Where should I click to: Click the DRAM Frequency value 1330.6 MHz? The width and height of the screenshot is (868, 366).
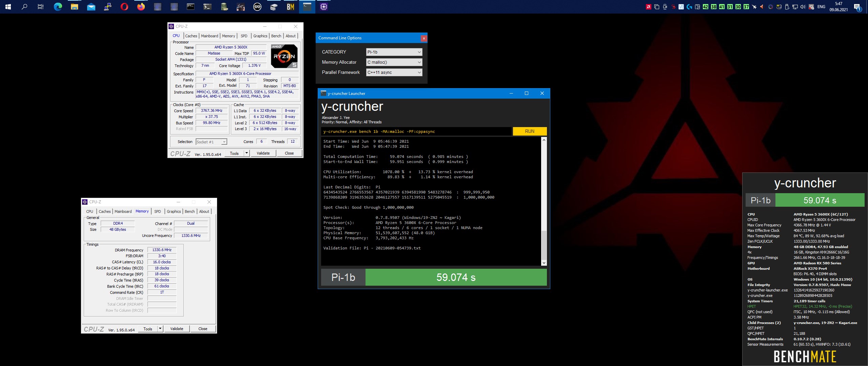pos(162,250)
